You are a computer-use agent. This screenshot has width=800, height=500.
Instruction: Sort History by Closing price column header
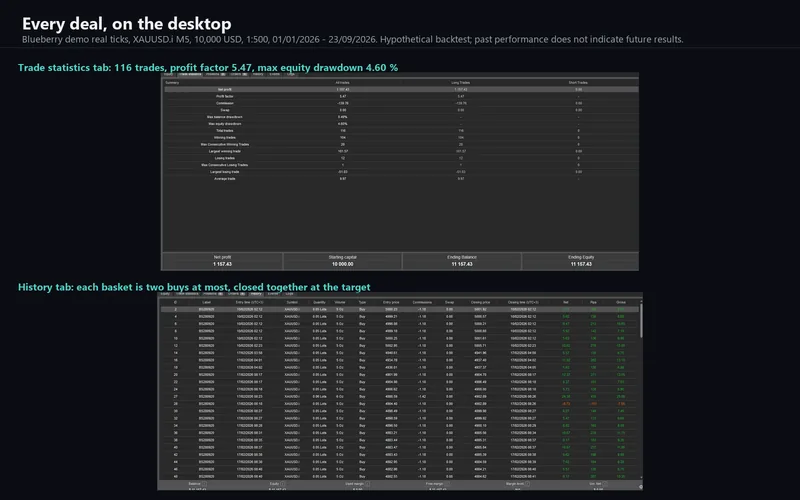[x=480, y=302]
